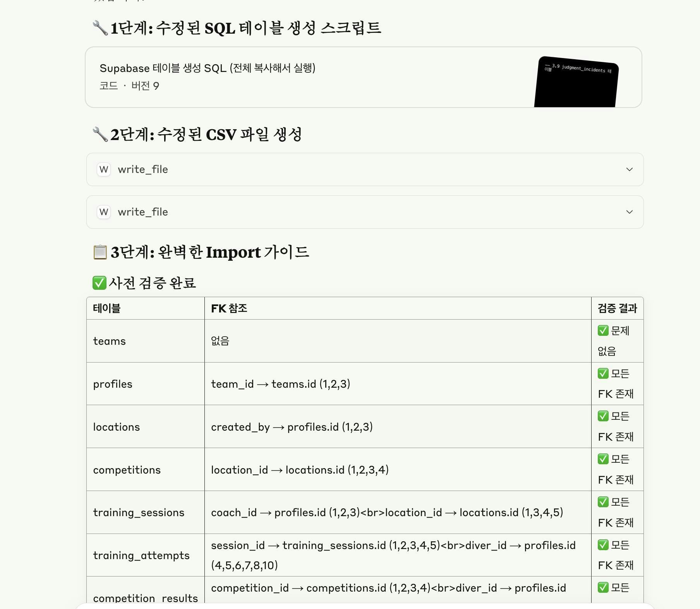This screenshot has width=700, height=609.
Task: Select the training_attempts table cell
Action: (x=146, y=555)
